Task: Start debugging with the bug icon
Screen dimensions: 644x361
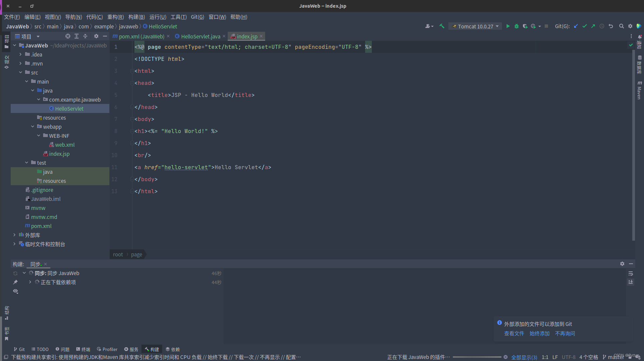Action: coord(517,26)
